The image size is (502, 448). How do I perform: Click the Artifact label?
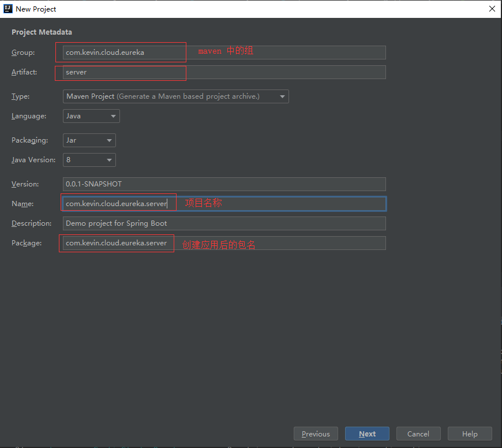coord(24,72)
